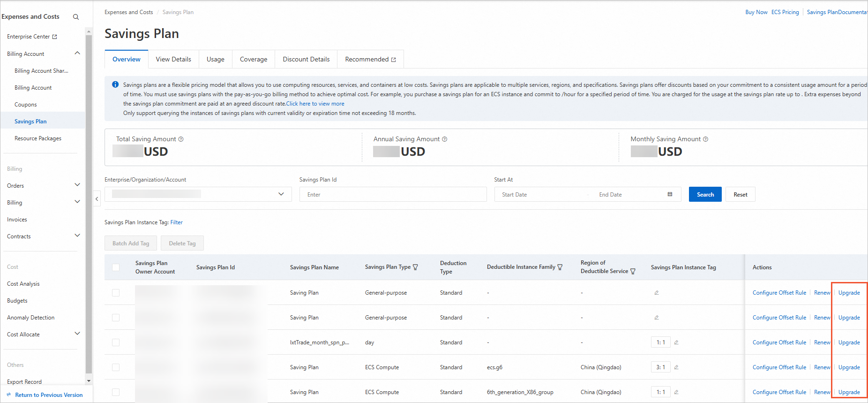Click the Total Saving Amount help icon

181,139
